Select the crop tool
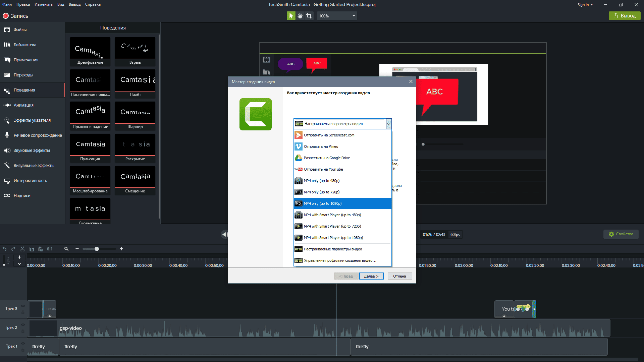Screen dimensions: 644x362 tap(309, 16)
